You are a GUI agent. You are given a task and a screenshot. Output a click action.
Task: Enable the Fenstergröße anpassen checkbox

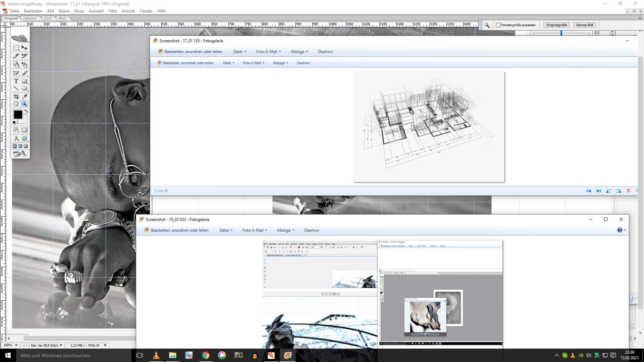498,25
